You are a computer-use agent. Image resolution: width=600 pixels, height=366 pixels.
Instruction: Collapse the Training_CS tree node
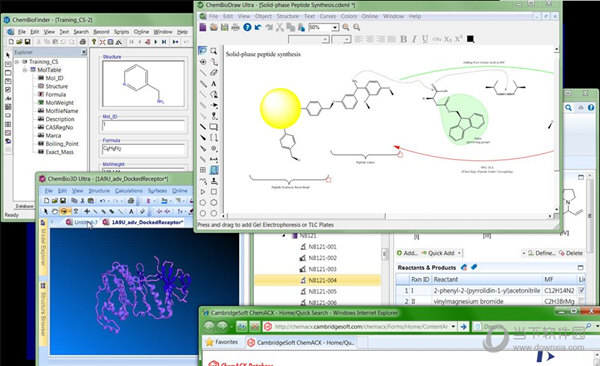click(x=17, y=62)
